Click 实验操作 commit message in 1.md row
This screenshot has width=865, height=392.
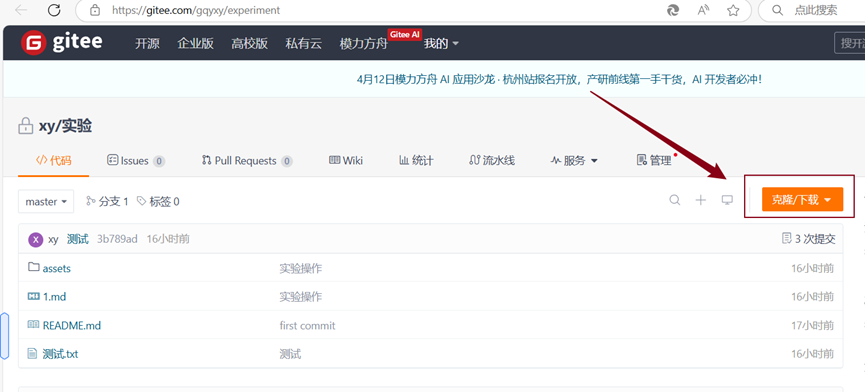301,297
